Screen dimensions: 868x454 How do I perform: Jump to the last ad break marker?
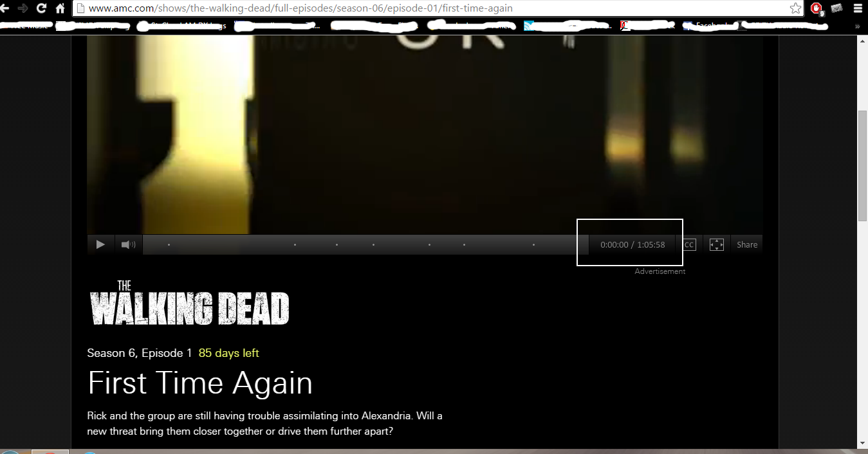click(533, 244)
